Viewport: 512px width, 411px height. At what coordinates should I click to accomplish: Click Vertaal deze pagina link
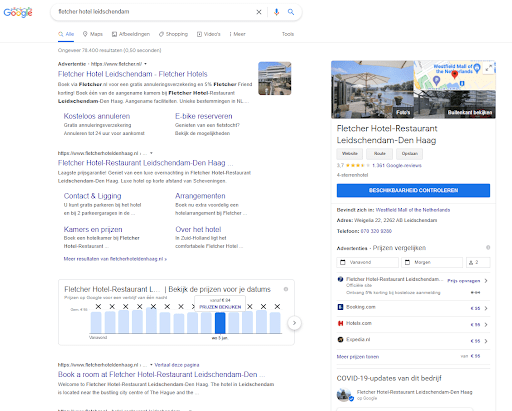(x=177, y=365)
